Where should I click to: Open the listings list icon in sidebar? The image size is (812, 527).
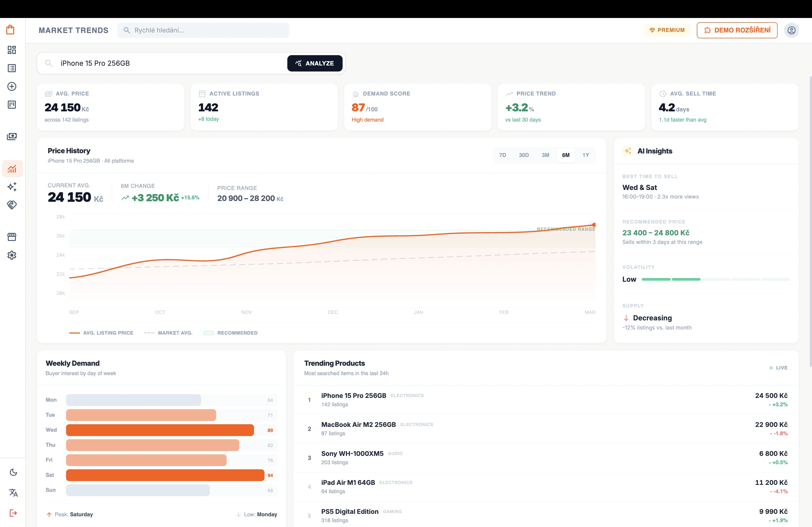coord(12,68)
